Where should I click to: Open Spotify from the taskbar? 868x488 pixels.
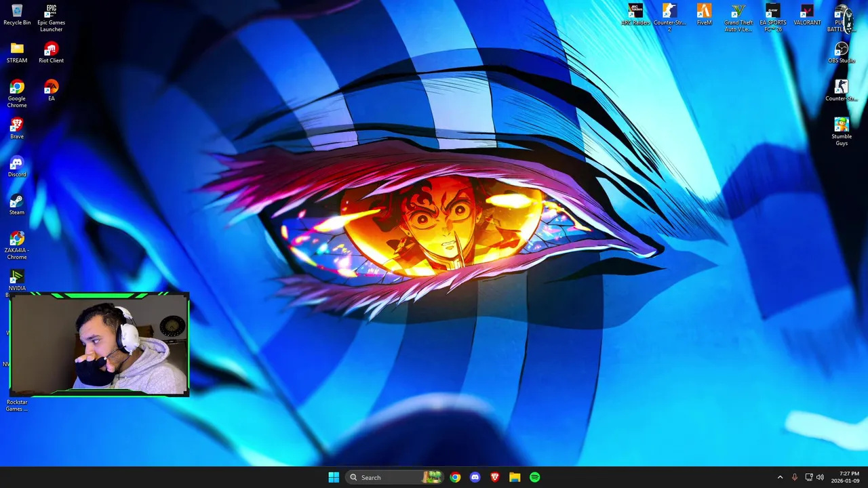click(534, 477)
